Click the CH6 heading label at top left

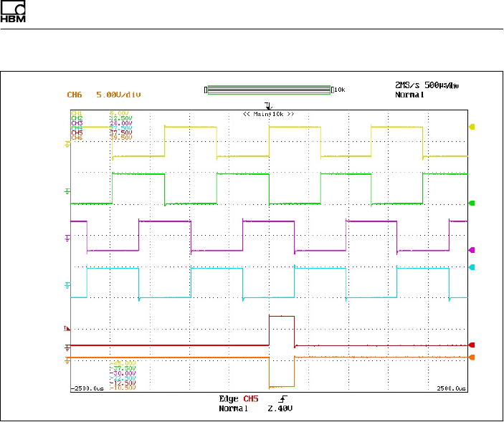coord(75,95)
